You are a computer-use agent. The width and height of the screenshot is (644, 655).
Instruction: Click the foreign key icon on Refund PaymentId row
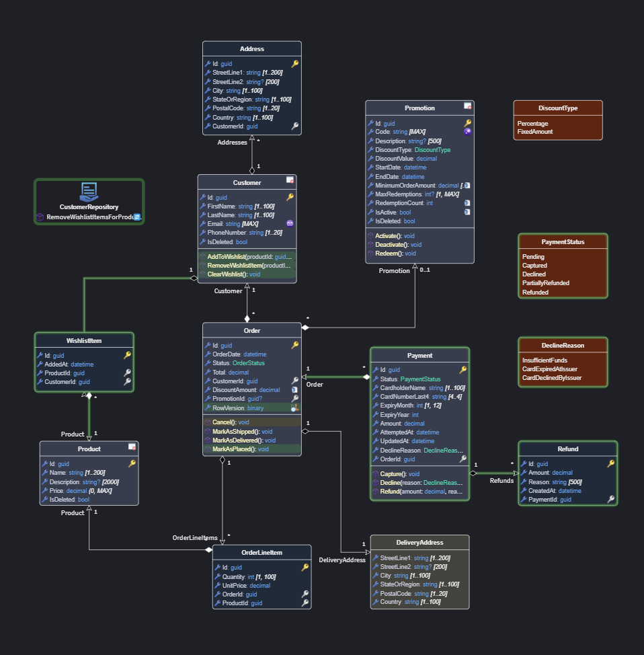pos(611,499)
